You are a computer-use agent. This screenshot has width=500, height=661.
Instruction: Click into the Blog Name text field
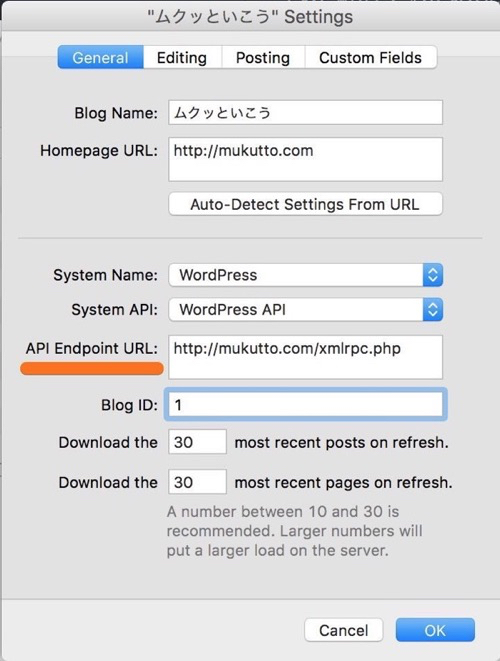tap(305, 113)
